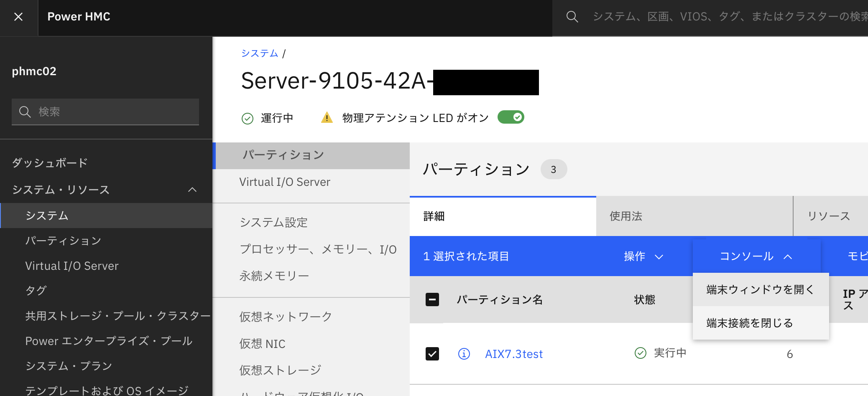Click the X icon to close the navigation panel
Image resolution: width=868 pixels, height=396 pixels.
[18, 16]
